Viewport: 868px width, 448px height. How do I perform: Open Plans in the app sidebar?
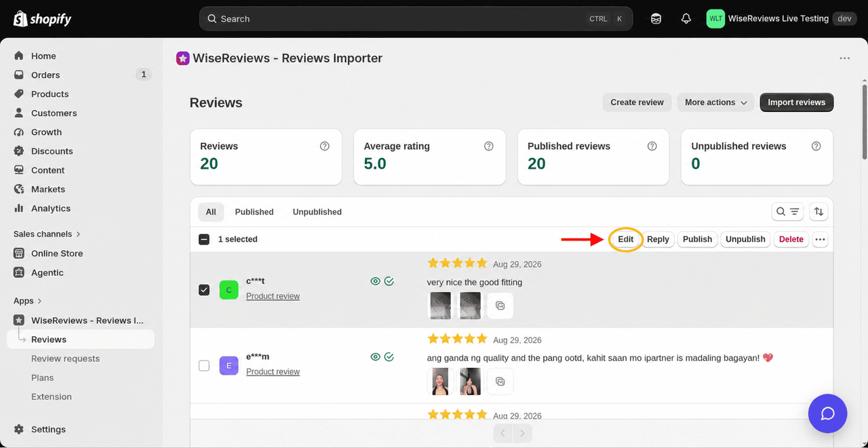point(42,378)
